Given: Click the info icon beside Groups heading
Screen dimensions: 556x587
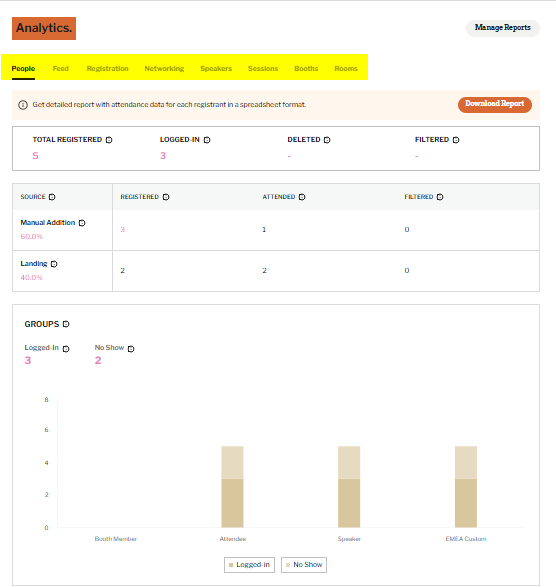Looking at the screenshot, I should [66, 324].
